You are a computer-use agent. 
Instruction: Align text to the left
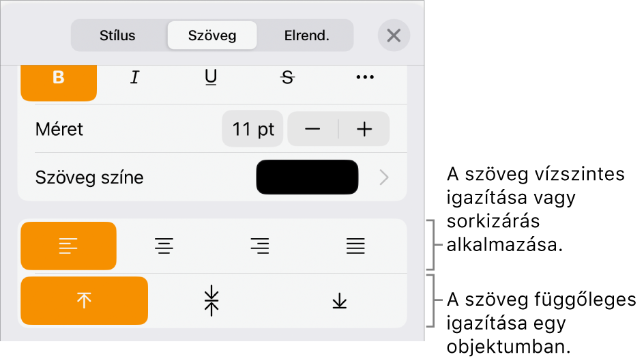point(68,246)
